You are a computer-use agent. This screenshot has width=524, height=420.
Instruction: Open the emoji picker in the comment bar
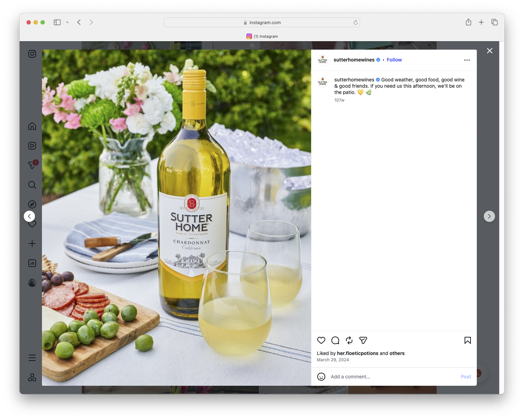321,377
